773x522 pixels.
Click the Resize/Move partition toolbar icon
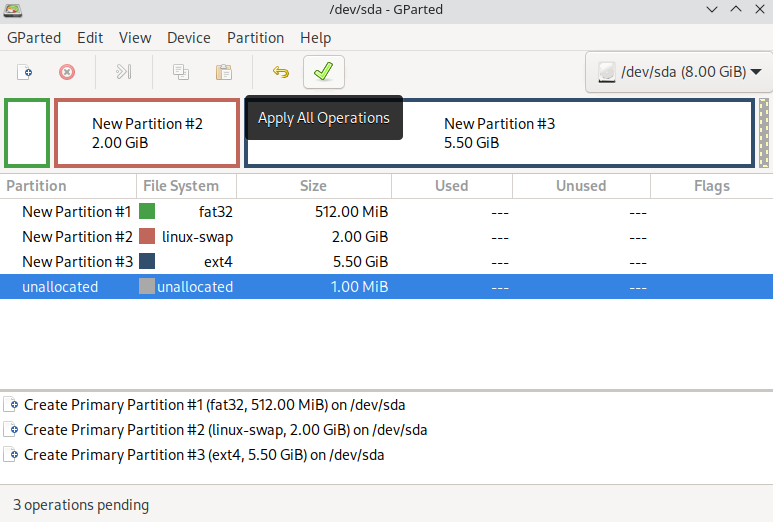click(x=124, y=72)
